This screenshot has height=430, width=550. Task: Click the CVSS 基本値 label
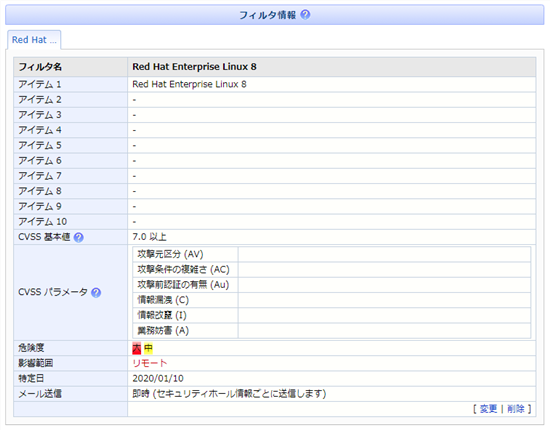(x=44, y=237)
